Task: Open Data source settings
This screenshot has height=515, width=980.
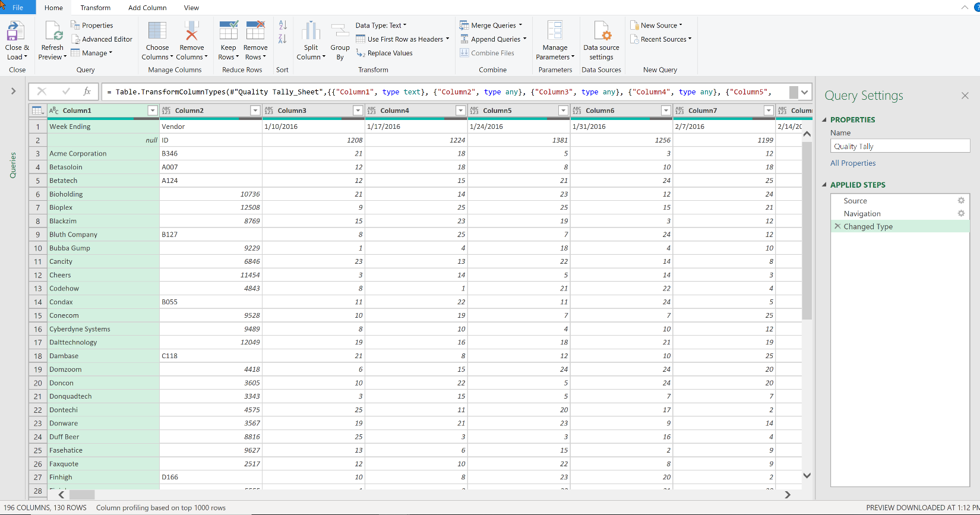Action: [601, 40]
